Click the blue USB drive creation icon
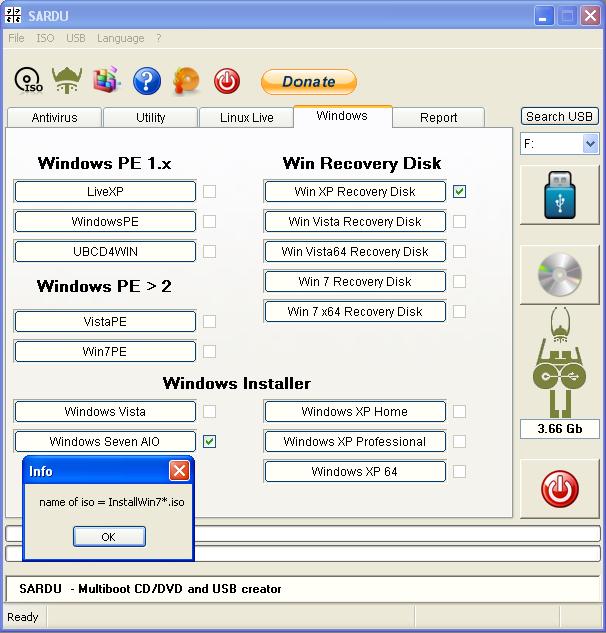The width and height of the screenshot is (606, 633). pos(560,195)
